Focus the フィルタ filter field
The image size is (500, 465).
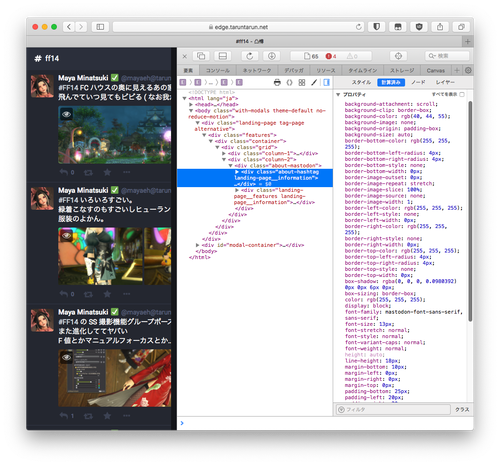pos(393,410)
